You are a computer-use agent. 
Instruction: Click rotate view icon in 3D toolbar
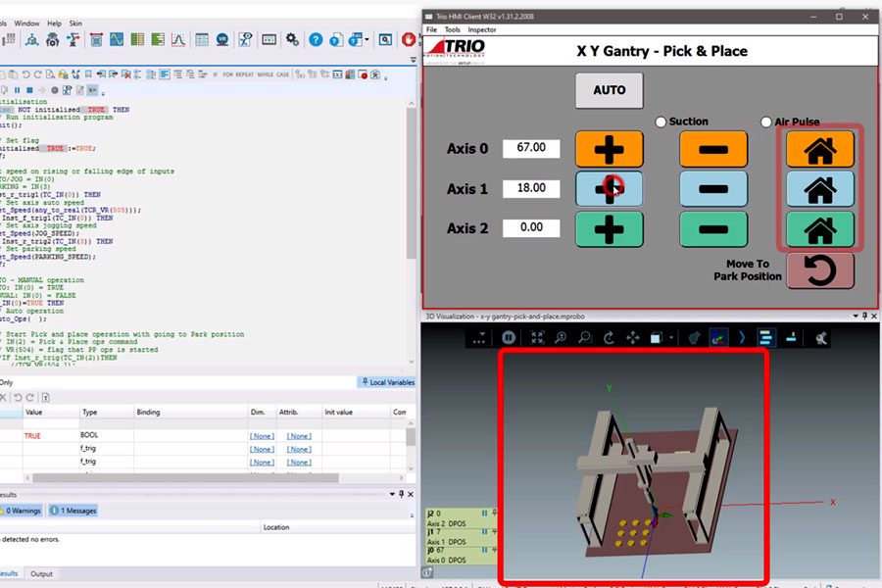[609, 337]
